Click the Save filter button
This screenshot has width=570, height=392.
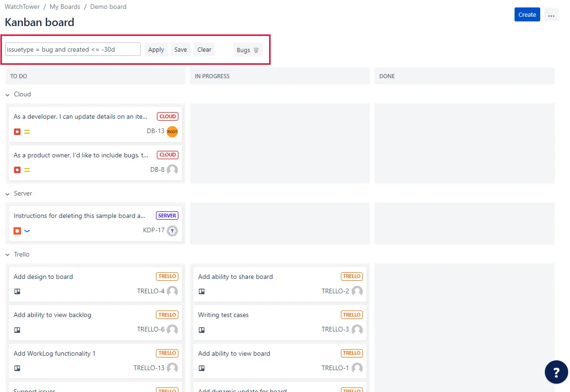point(181,49)
